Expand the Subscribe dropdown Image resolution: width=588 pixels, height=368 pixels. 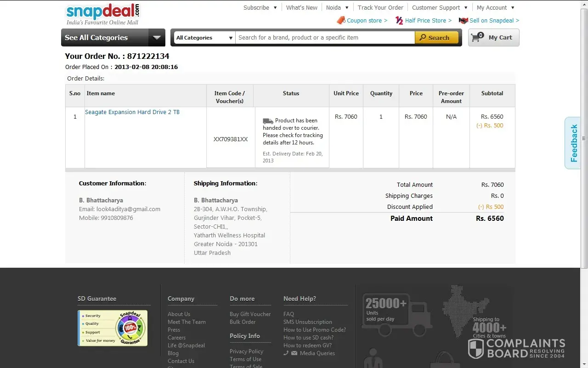[x=260, y=7]
